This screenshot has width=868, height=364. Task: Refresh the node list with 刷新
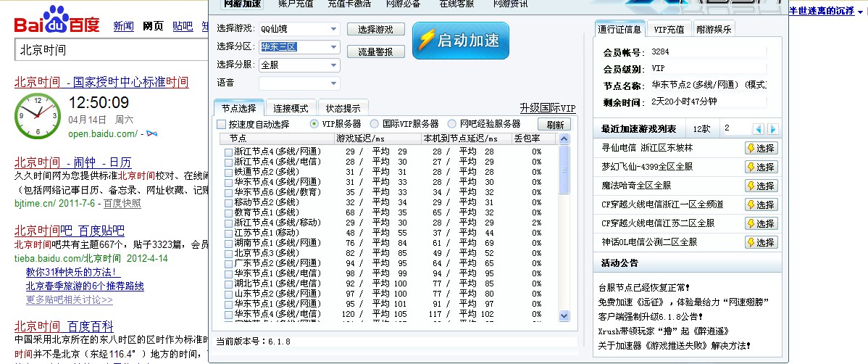554,125
